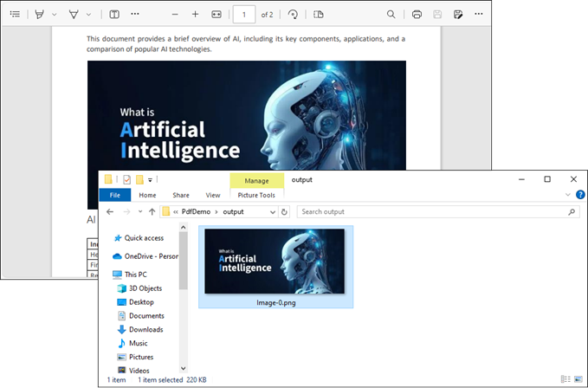Open Desktop in navigation pane
This screenshot has height=388, width=588.
click(x=136, y=301)
